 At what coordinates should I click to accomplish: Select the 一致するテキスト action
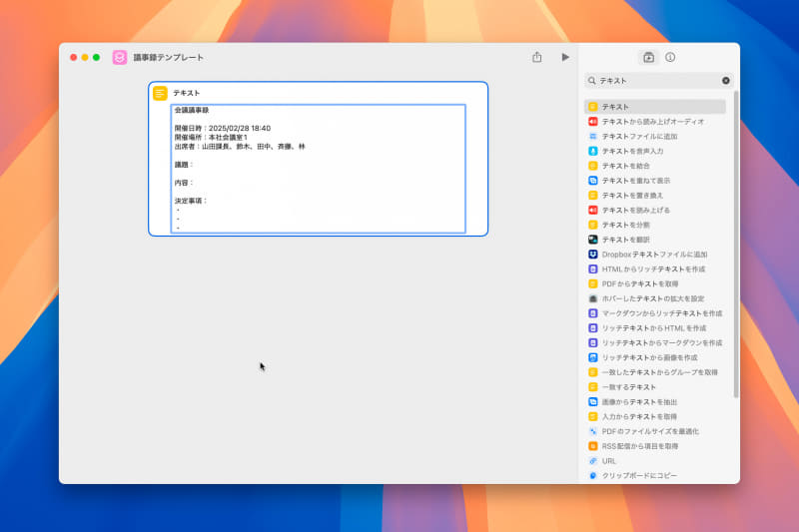click(655, 387)
